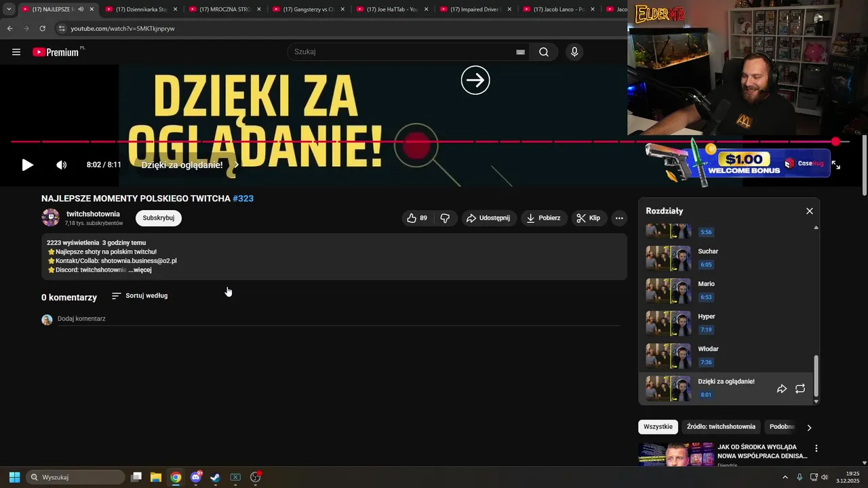Screen dimensions: 868x488
Task: Open the on-screen keyboard in search box
Action: coord(520,52)
